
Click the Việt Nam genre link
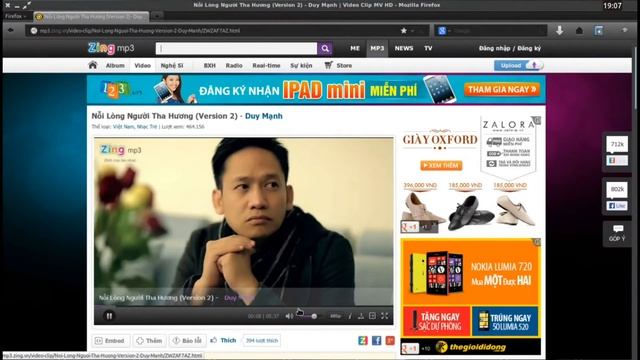(123, 127)
